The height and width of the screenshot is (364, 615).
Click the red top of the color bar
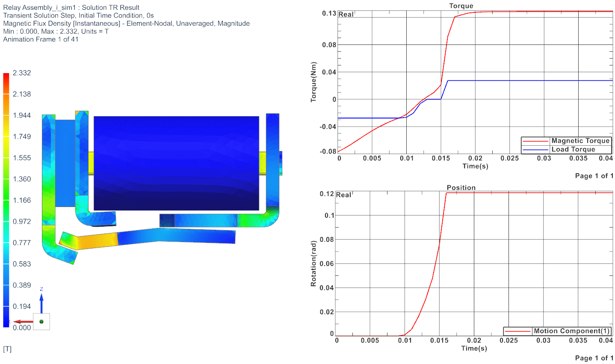(x=6, y=76)
